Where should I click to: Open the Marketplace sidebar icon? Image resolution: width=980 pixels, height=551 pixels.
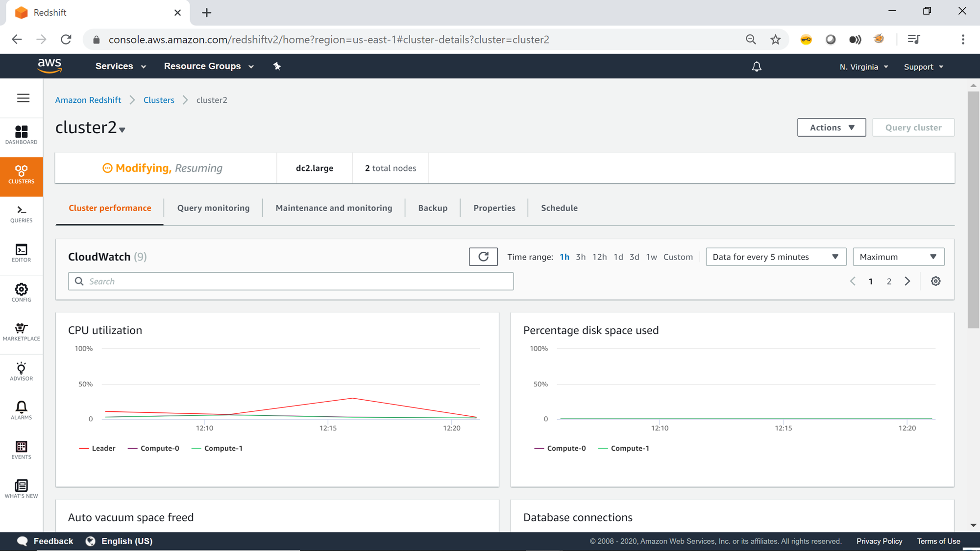point(21,332)
